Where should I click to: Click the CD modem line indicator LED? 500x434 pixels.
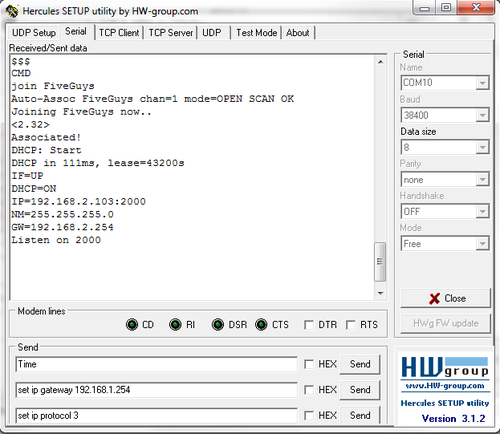coord(132,324)
